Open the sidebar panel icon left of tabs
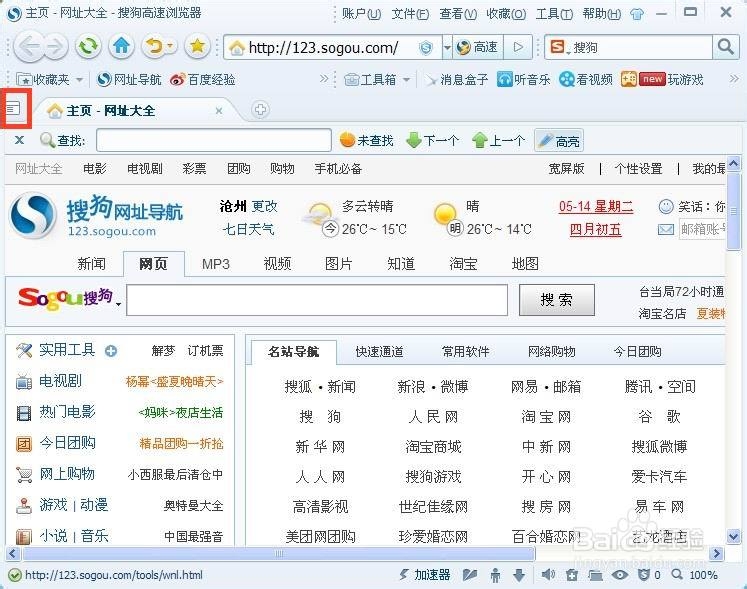The width and height of the screenshot is (747, 589). (x=13, y=109)
